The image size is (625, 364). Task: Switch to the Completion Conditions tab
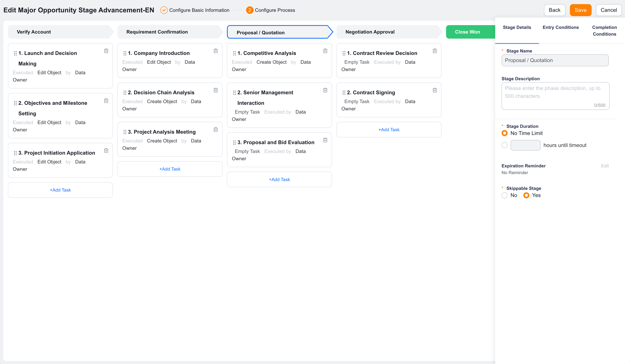(x=604, y=31)
